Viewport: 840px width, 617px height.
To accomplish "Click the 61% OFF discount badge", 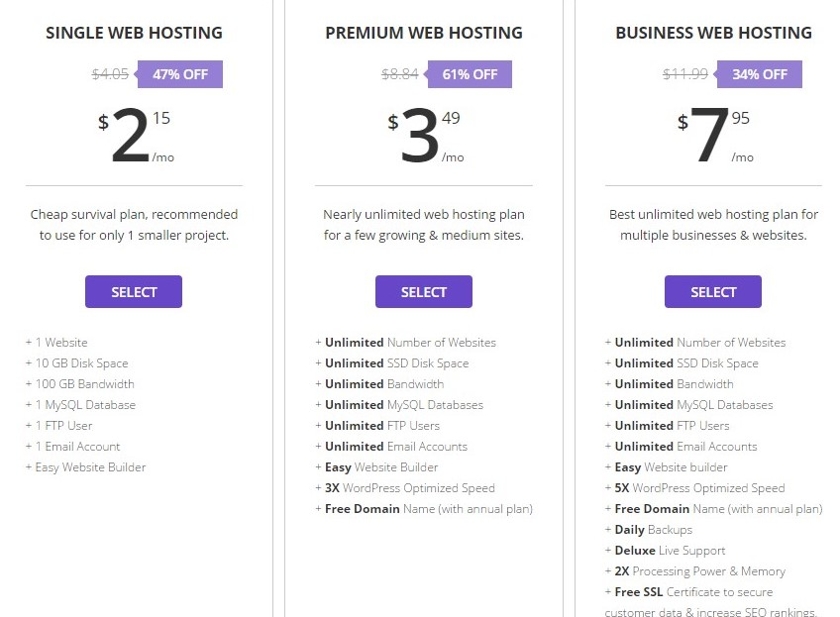I will pos(470,74).
